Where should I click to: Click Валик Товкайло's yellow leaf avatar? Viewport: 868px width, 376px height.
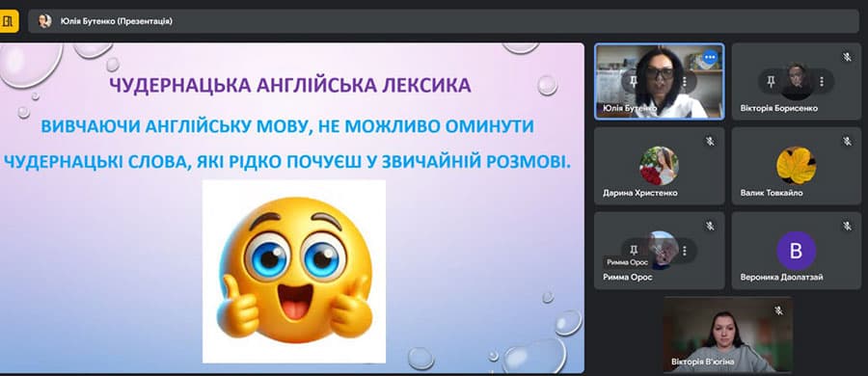pyautogui.click(x=796, y=166)
